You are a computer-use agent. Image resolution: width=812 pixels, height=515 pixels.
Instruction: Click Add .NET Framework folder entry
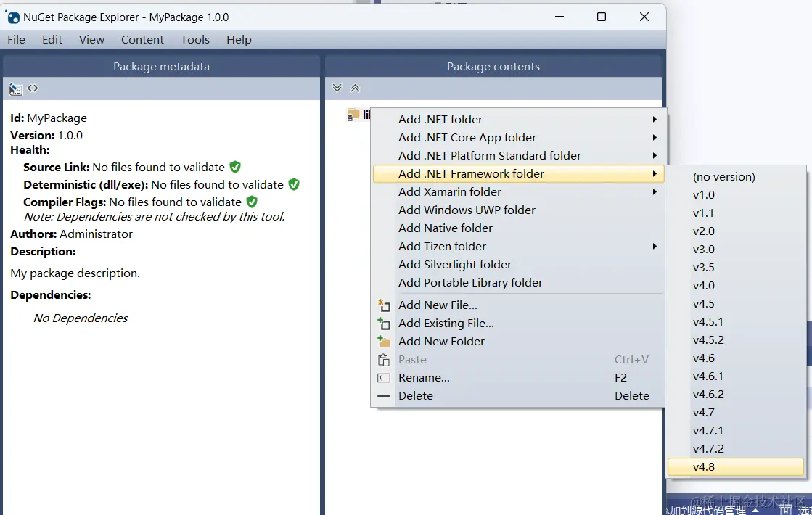click(518, 174)
